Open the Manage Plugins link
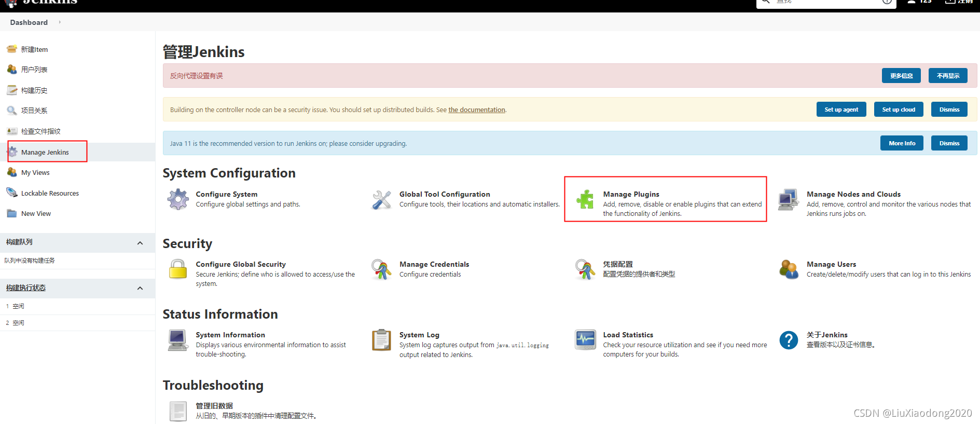This screenshot has height=424, width=980. coord(631,194)
